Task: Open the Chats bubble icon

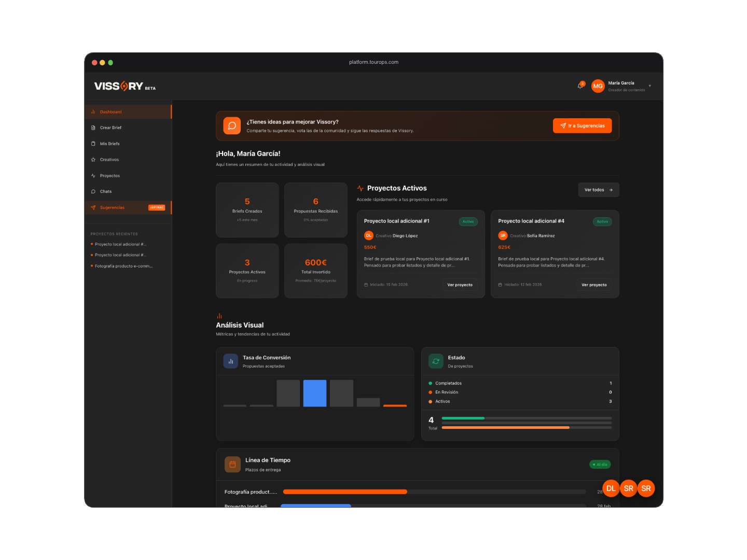Action: (x=94, y=191)
